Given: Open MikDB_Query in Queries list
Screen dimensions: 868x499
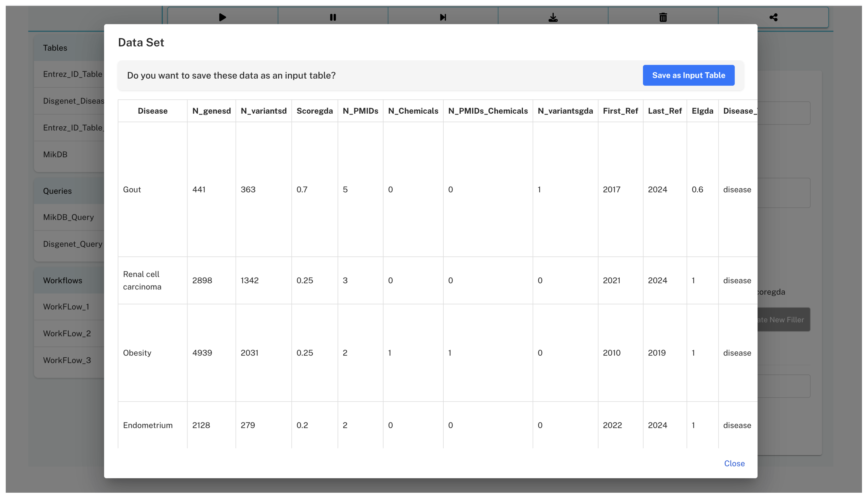Looking at the screenshot, I should click(x=68, y=217).
